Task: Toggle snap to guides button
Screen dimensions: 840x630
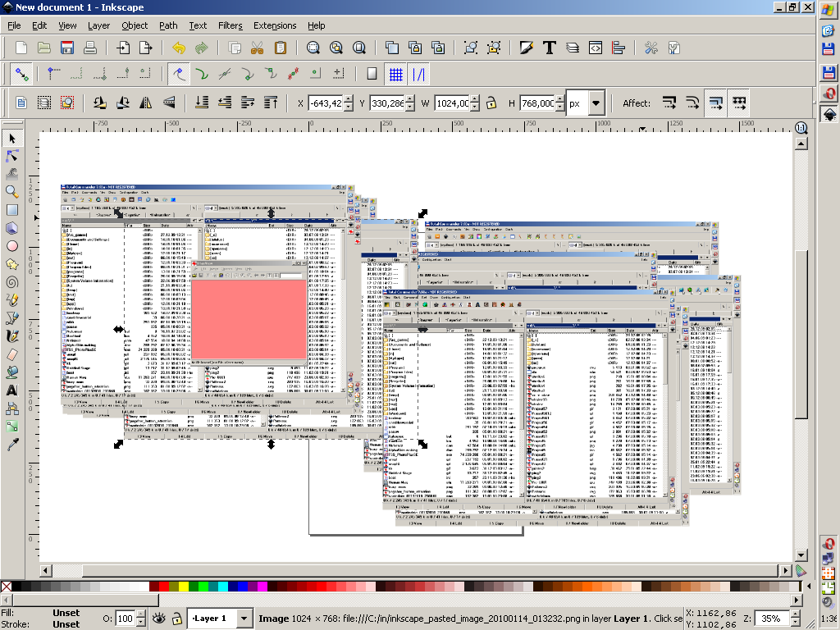Action: 418,74
